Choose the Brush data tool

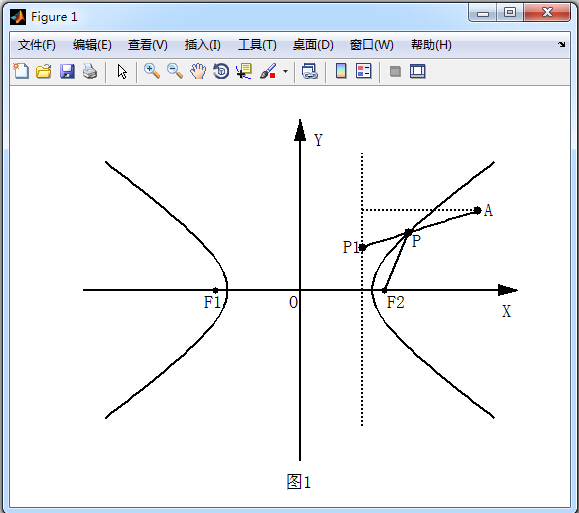coord(268,71)
